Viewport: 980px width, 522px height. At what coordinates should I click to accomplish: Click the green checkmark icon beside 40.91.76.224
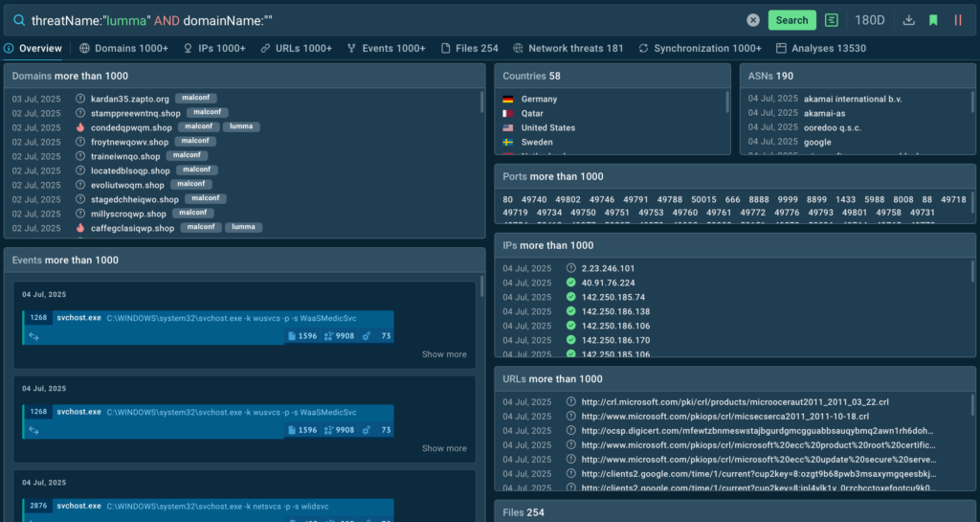pyautogui.click(x=570, y=283)
